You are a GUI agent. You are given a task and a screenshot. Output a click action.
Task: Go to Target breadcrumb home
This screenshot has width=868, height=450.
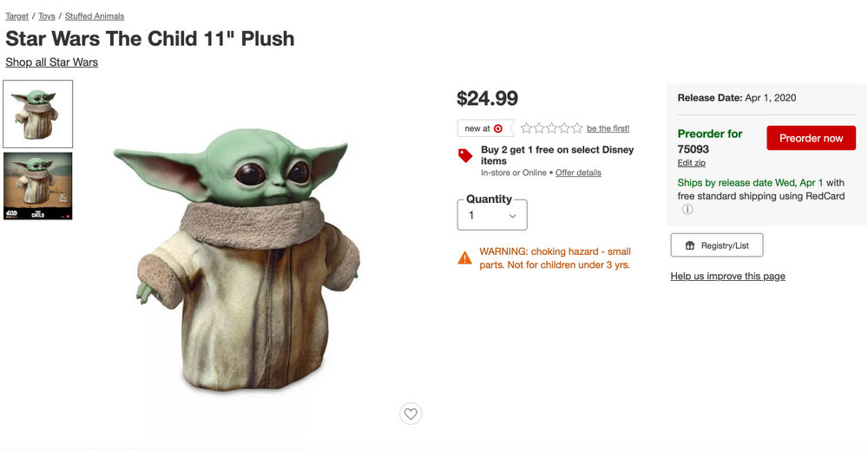(16, 16)
